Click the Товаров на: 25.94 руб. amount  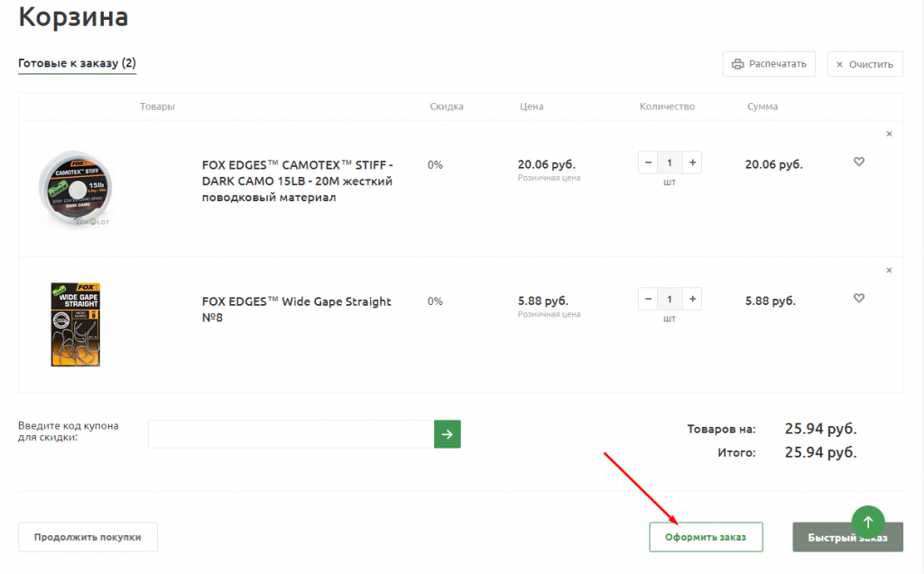820,429
